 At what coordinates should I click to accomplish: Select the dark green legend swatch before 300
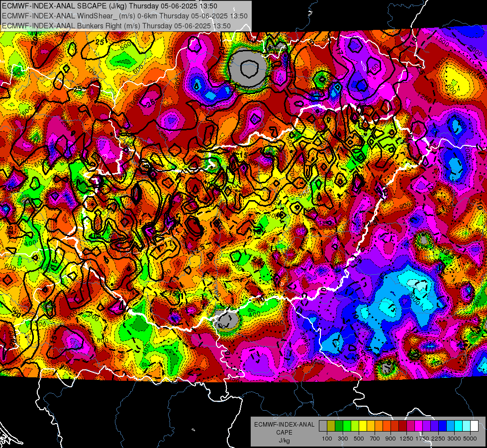[x=339, y=426]
